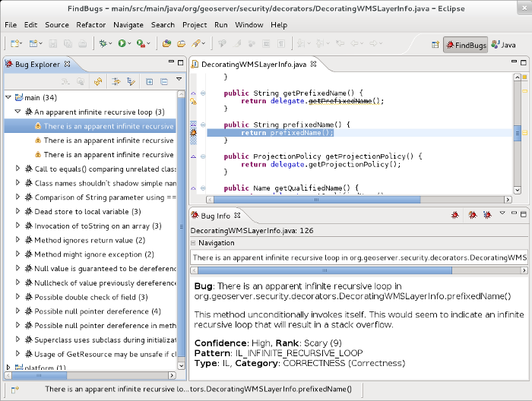
Task: Click the yellow overview ruler marker at top
Action: 524,77
